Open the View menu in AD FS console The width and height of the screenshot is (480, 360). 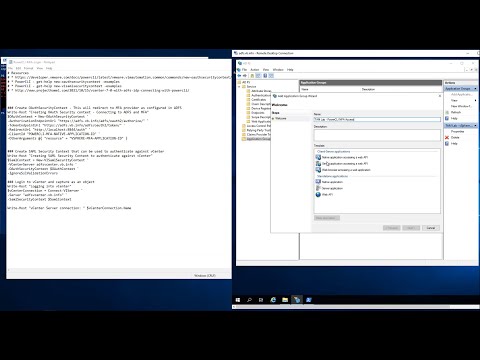click(266, 70)
